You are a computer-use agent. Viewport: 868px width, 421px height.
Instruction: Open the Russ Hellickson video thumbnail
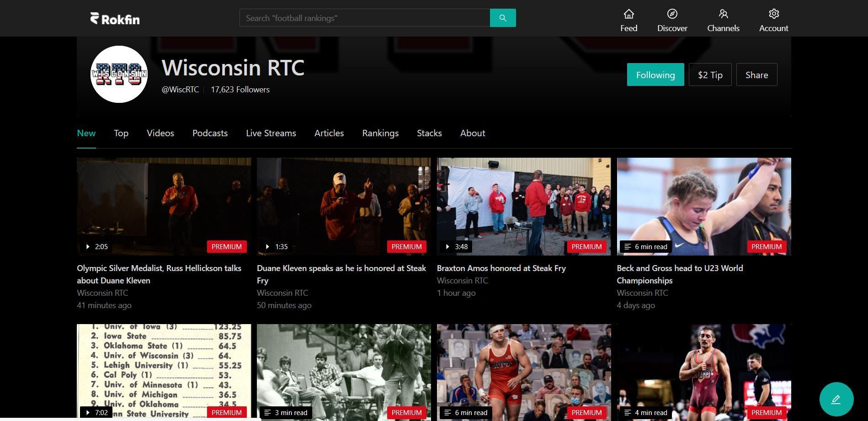pyautogui.click(x=164, y=207)
